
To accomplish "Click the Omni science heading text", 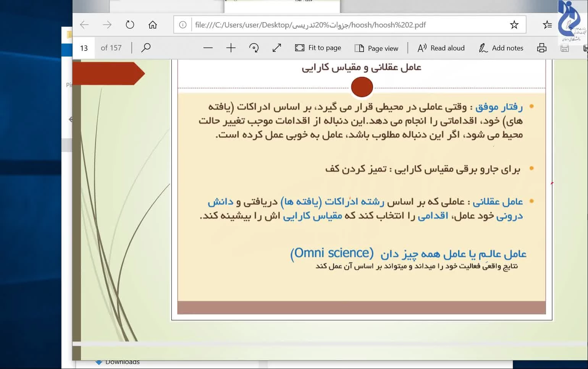I will coord(332,253).
